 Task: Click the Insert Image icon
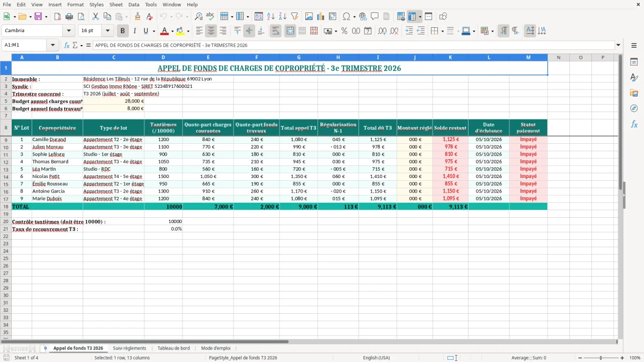(x=309, y=17)
